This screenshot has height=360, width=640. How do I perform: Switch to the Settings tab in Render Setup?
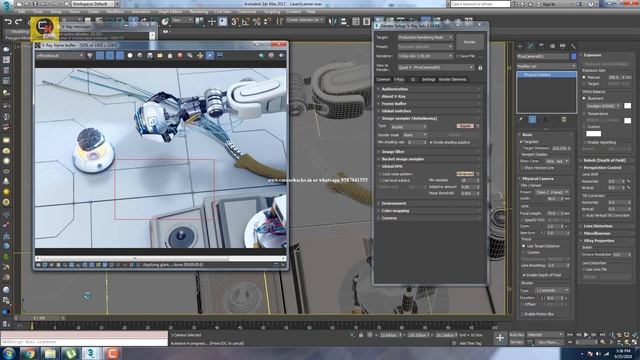[428, 80]
